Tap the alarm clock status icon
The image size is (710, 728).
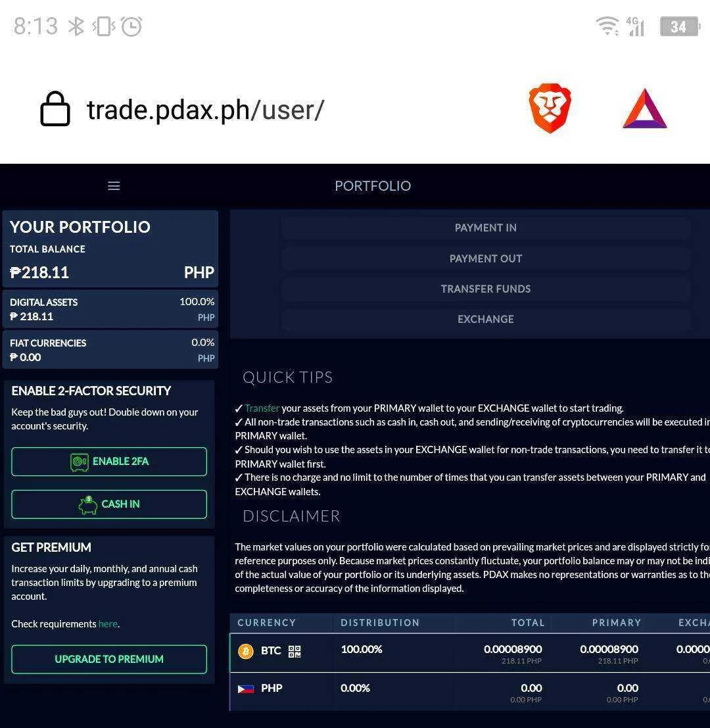click(131, 26)
